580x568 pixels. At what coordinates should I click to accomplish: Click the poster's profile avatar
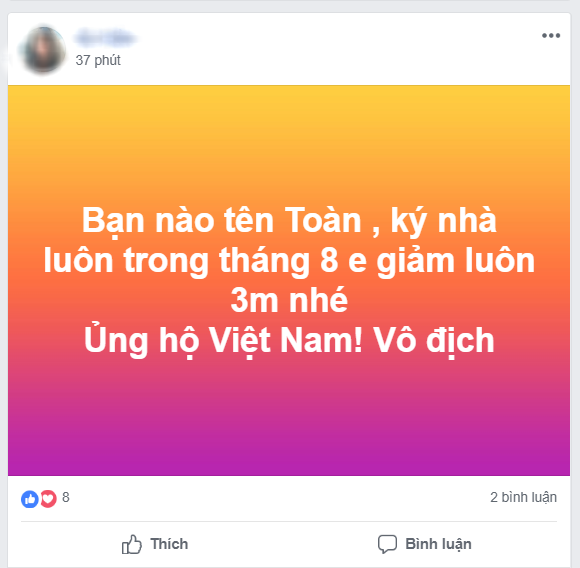point(44,49)
